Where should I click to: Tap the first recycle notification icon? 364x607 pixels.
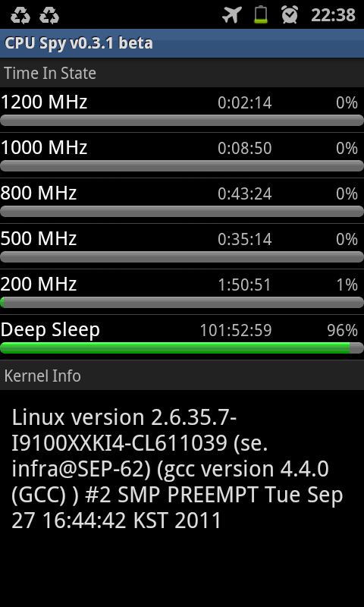tap(20, 16)
